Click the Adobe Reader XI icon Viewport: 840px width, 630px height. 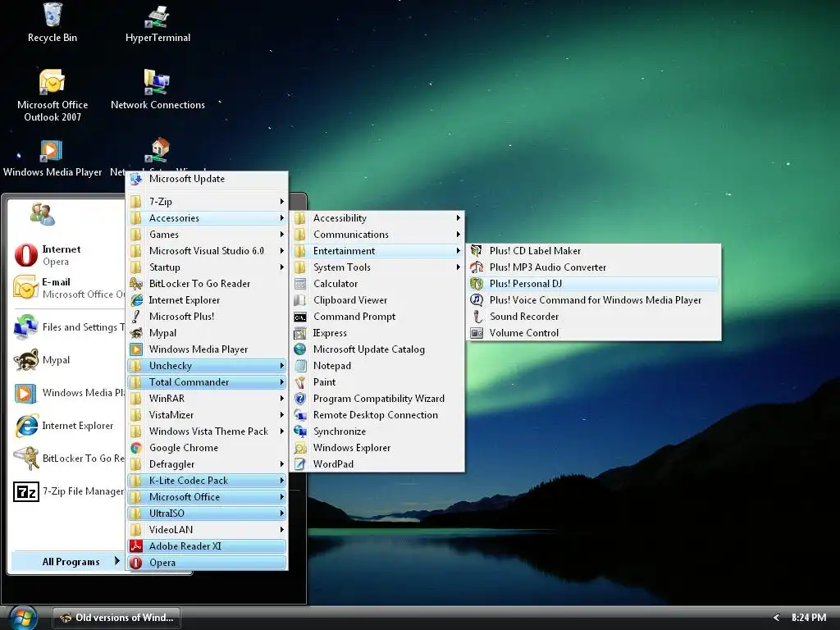coord(136,546)
